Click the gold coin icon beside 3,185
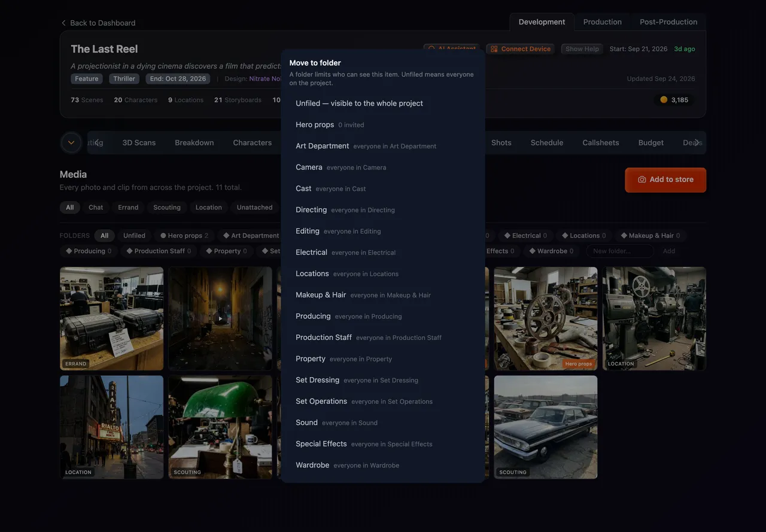Image resolution: width=766 pixels, height=532 pixels. point(664,100)
